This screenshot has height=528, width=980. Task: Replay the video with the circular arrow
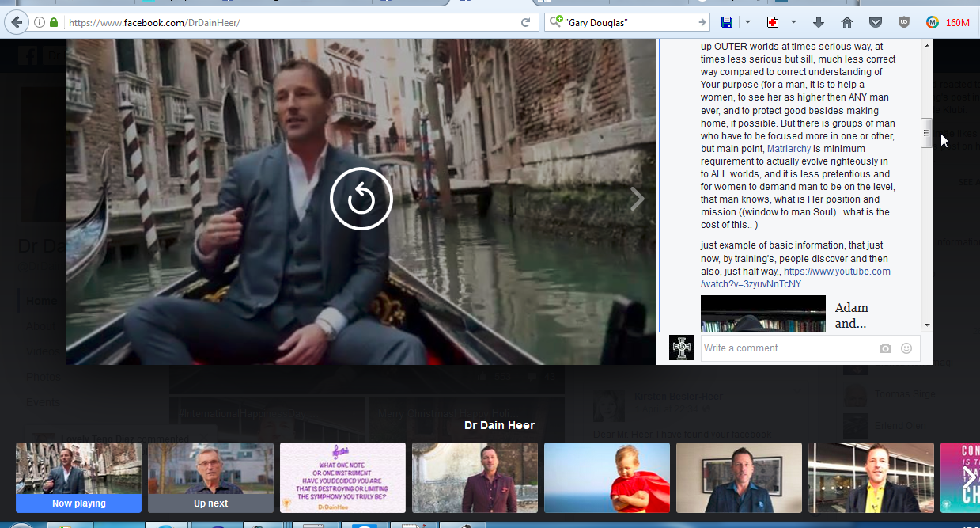point(361,199)
